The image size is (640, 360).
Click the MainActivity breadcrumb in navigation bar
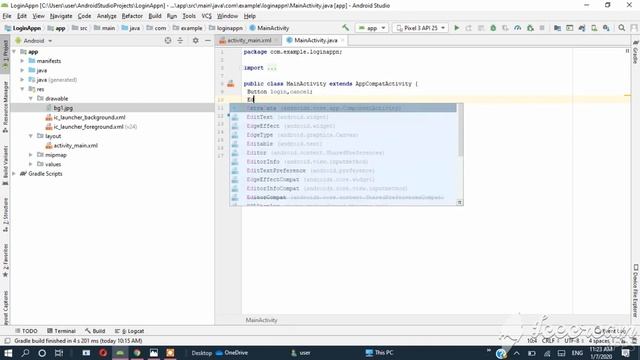(x=269, y=28)
